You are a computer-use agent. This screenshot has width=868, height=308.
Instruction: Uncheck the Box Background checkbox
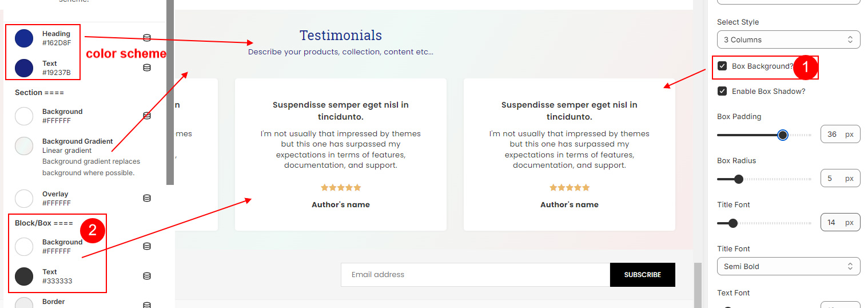point(722,66)
